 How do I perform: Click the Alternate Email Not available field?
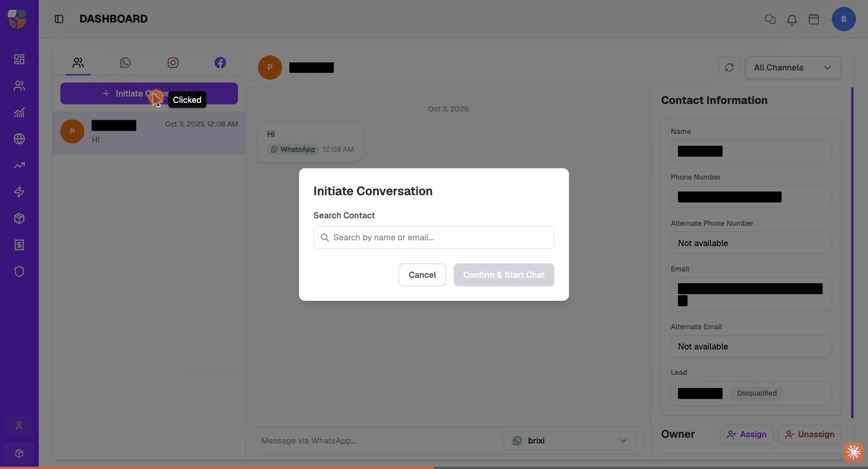click(x=751, y=347)
